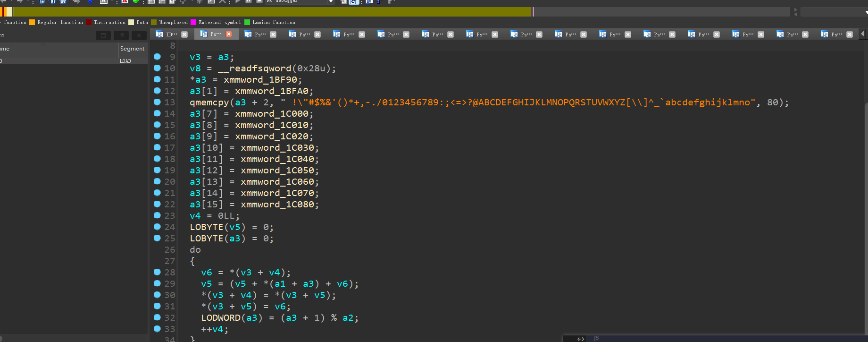
Task: Close the ID… view tab
Action: tap(184, 34)
